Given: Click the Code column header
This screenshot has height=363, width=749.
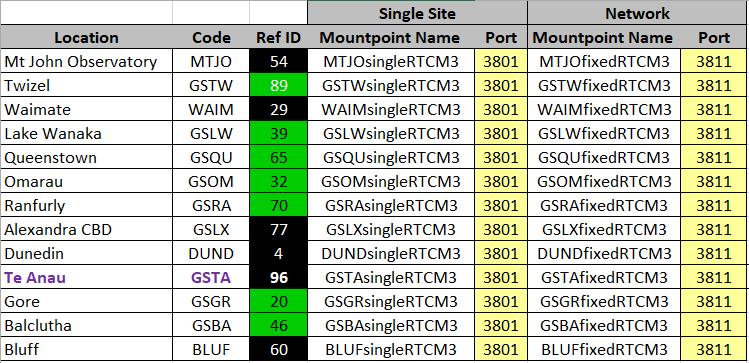Looking at the screenshot, I should click(x=211, y=37).
